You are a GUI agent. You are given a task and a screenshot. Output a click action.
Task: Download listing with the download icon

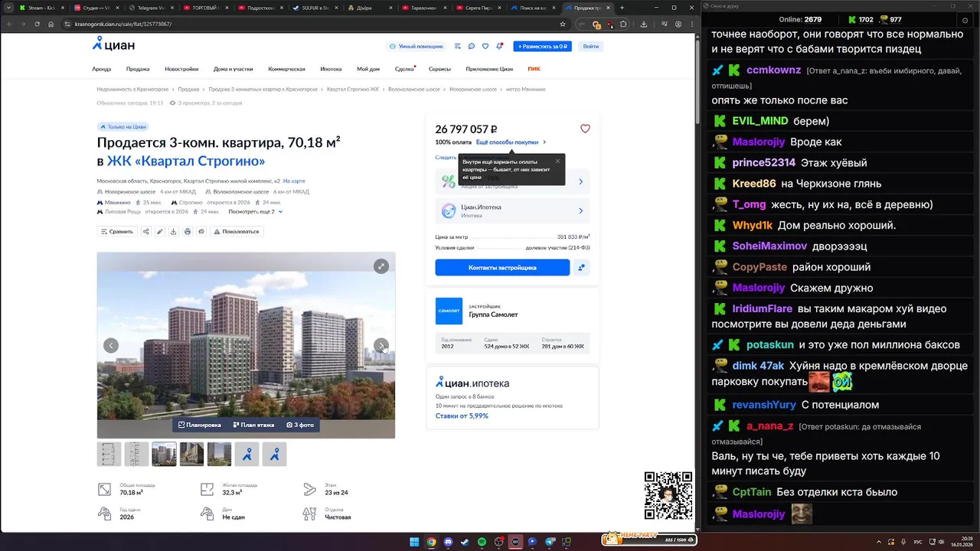174,231
